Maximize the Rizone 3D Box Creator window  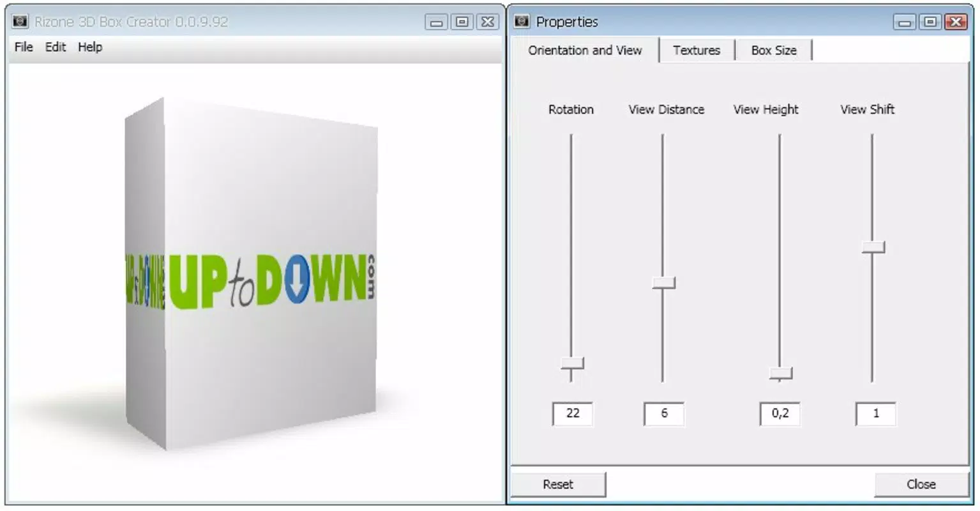coord(462,22)
